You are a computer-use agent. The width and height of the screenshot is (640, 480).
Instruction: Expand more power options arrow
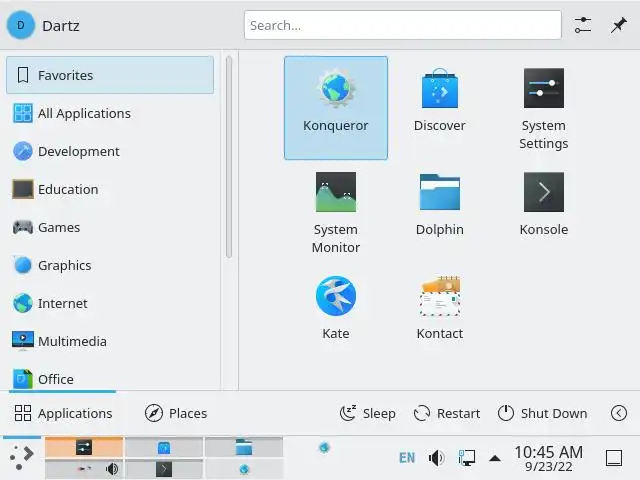point(619,413)
